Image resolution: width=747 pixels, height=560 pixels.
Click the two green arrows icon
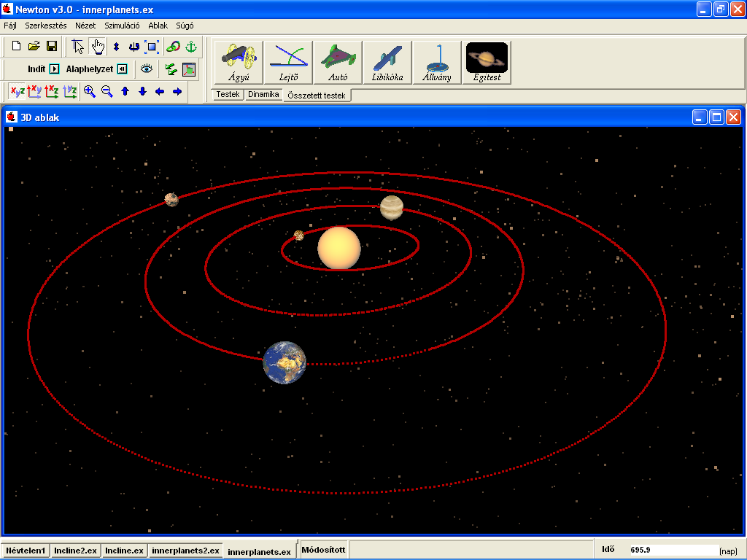[x=171, y=69]
